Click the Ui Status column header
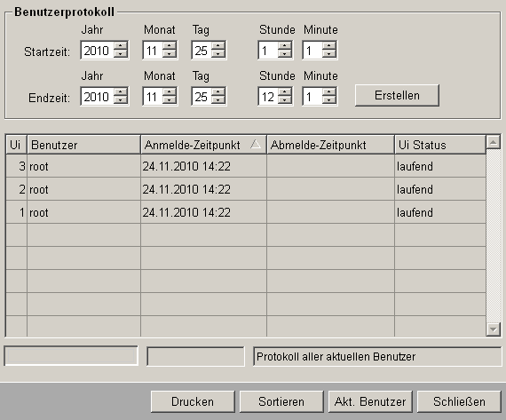Screen dimensions: 506x420 coord(440,145)
